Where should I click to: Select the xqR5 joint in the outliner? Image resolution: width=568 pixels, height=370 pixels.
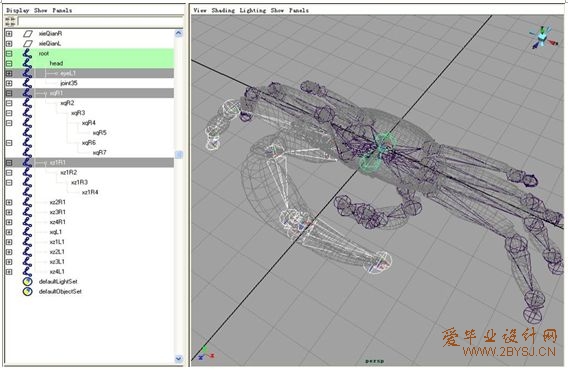(x=100, y=133)
